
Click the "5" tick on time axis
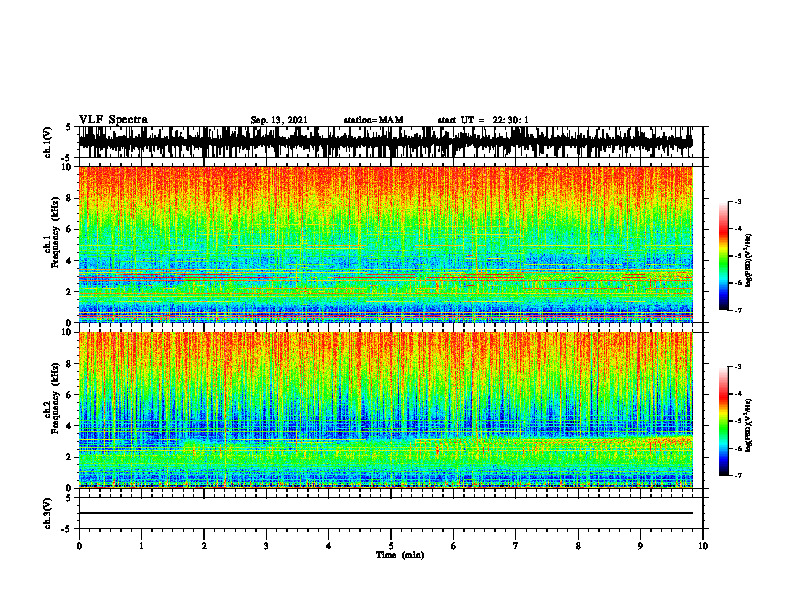[x=391, y=546]
